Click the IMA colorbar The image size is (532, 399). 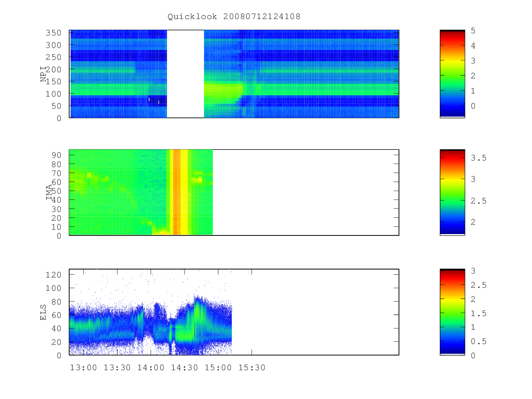pos(452,192)
